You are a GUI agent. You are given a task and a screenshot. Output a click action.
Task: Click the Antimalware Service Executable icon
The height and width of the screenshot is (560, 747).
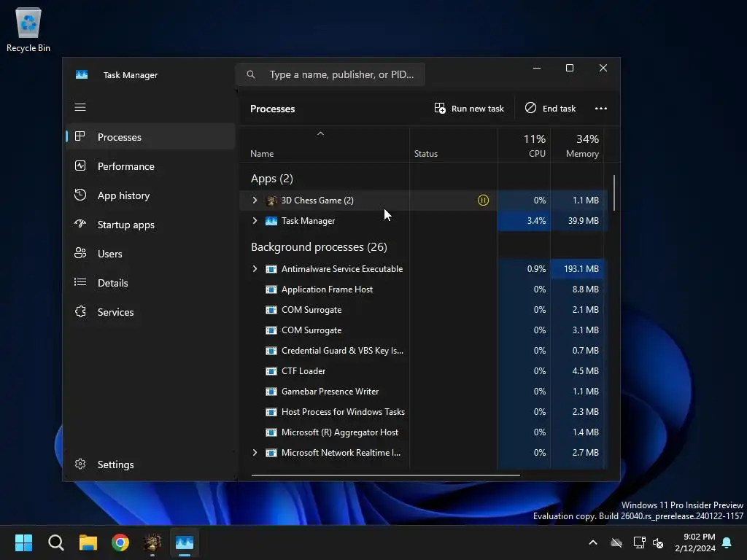click(x=271, y=269)
